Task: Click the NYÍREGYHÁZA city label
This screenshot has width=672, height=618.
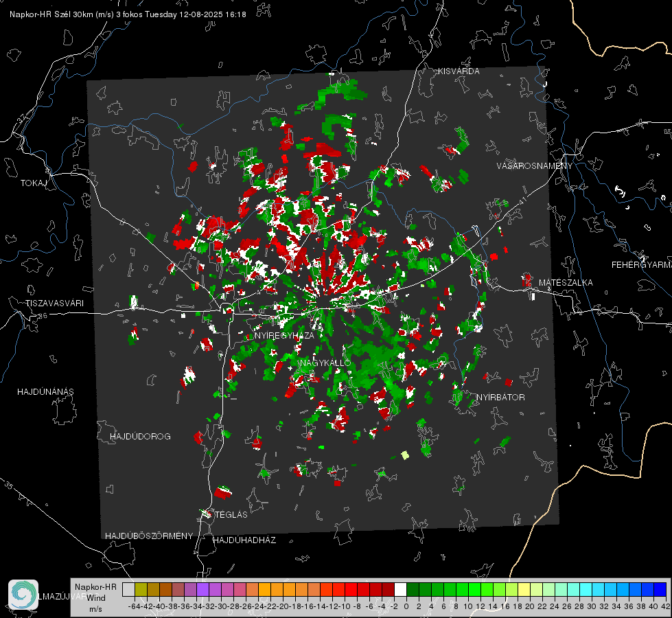Action: tap(284, 336)
